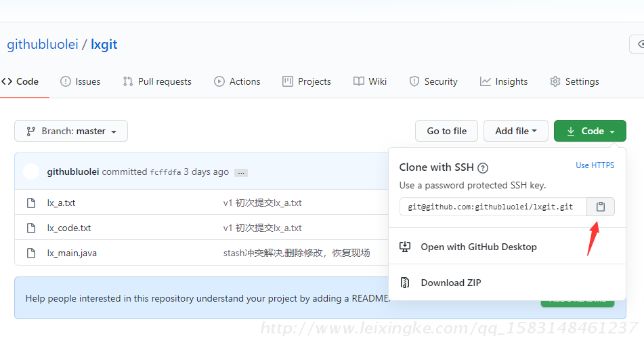Open commit message next to lx_code.txt
The width and height of the screenshot is (644, 347).
click(x=263, y=228)
